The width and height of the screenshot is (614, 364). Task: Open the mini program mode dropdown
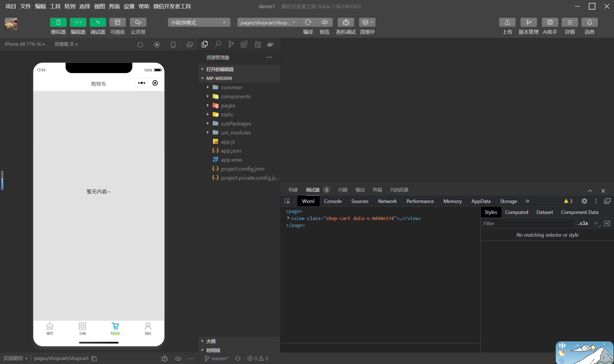click(x=199, y=22)
